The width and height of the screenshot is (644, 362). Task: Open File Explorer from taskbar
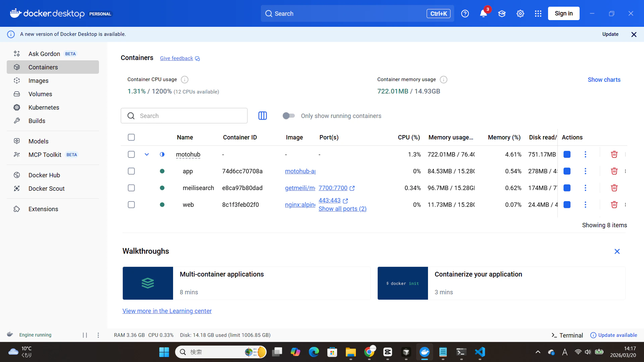click(x=351, y=352)
